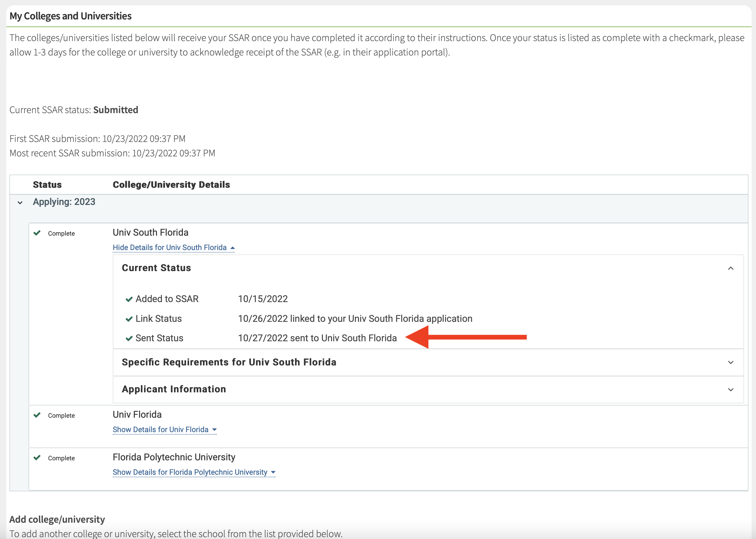The width and height of the screenshot is (756, 539).
Task: Click the Univ South Florida complete checkmark
Action: coord(37,233)
